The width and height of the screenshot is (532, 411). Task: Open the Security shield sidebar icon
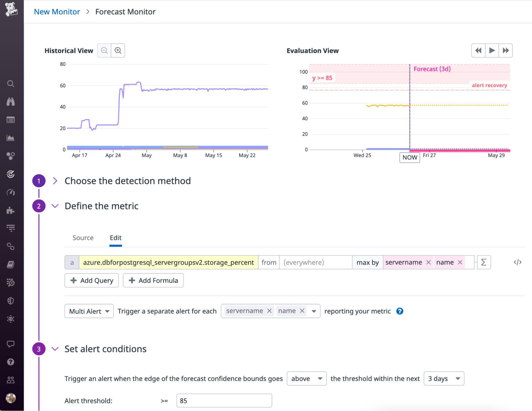(x=11, y=301)
